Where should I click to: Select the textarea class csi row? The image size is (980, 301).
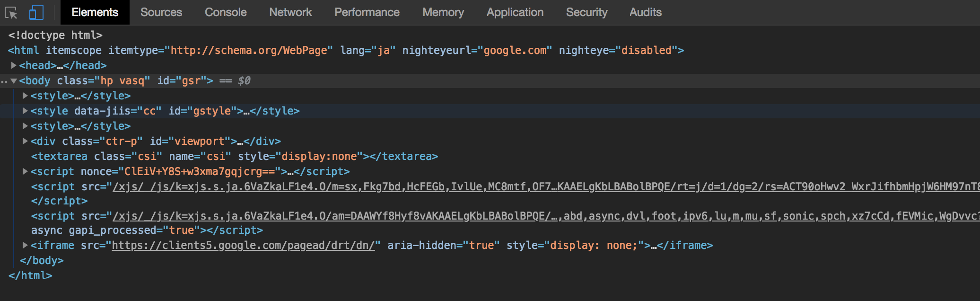coord(235,156)
